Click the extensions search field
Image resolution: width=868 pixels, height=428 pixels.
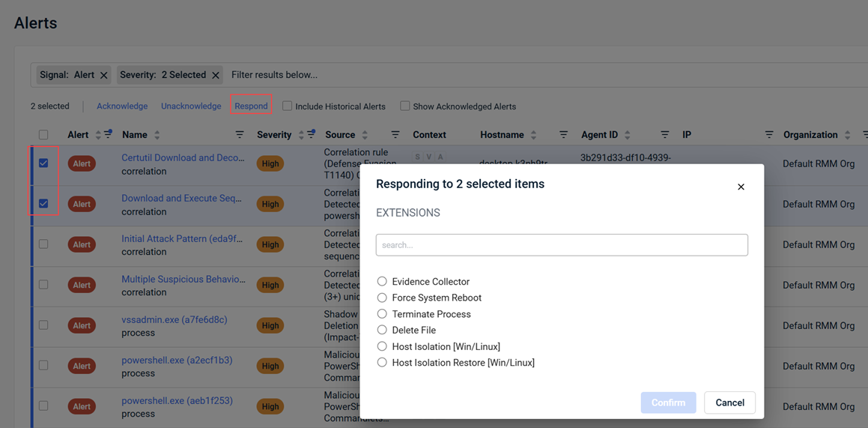(562, 245)
